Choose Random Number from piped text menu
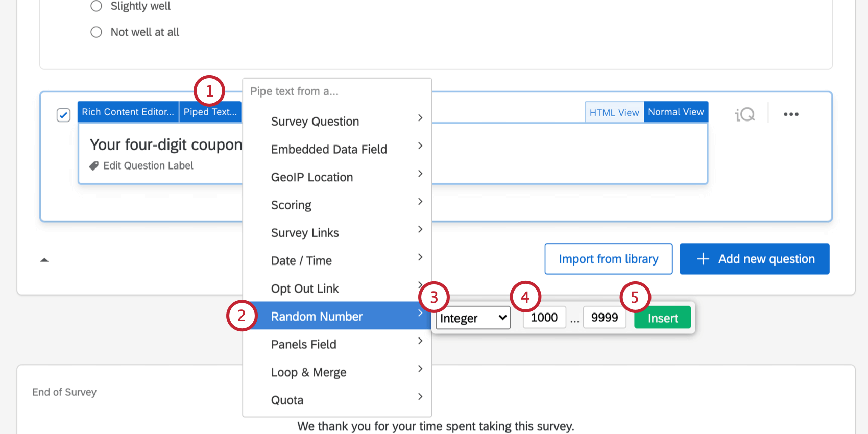The width and height of the screenshot is (868, 434). click(317, 317)
